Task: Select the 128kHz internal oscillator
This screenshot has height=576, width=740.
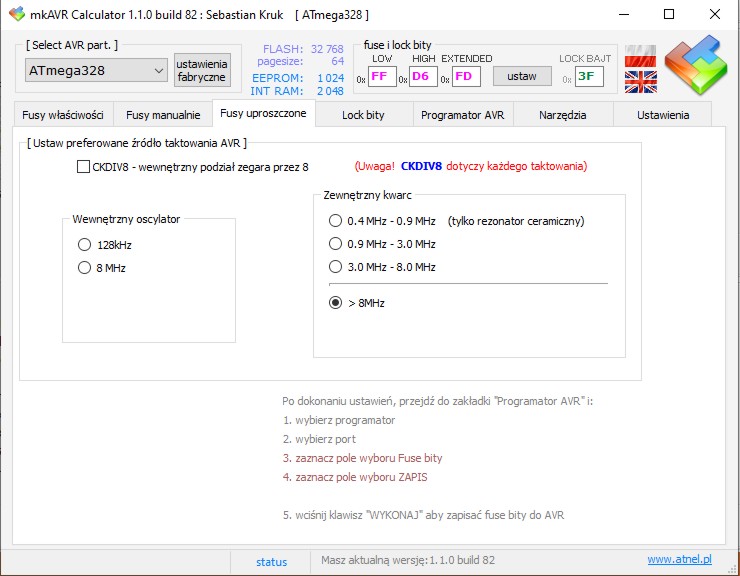Action: (x=84, y=244)
